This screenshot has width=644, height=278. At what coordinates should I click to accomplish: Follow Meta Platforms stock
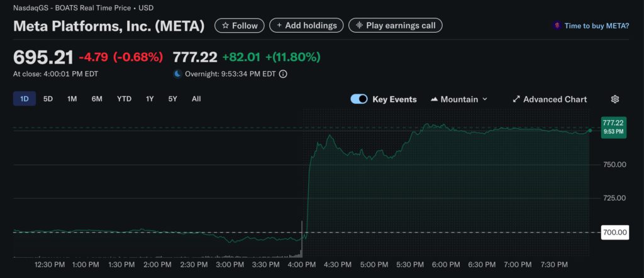pos(240,25)
